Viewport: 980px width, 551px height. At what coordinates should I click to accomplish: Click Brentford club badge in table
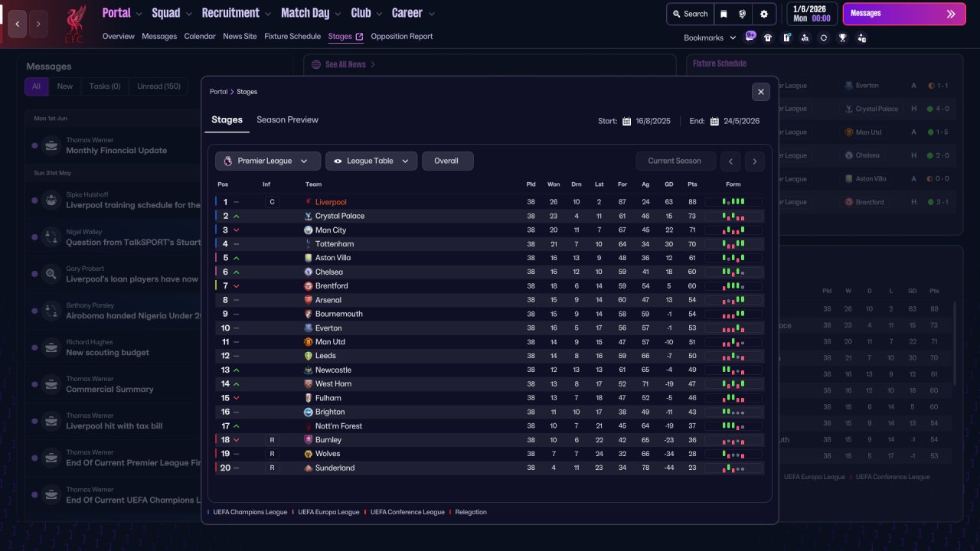coord(308,285)
